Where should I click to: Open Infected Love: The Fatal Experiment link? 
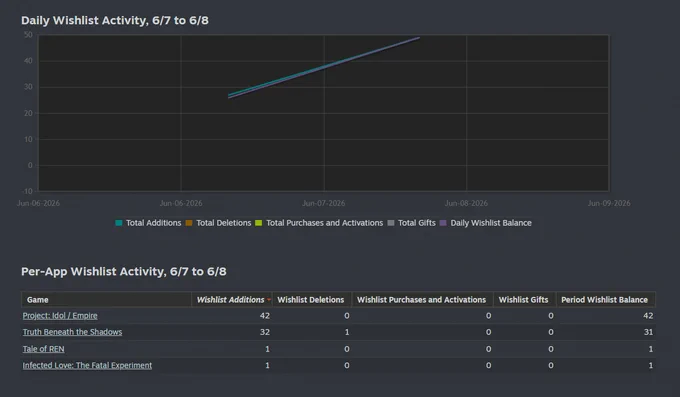coord(87,365)
